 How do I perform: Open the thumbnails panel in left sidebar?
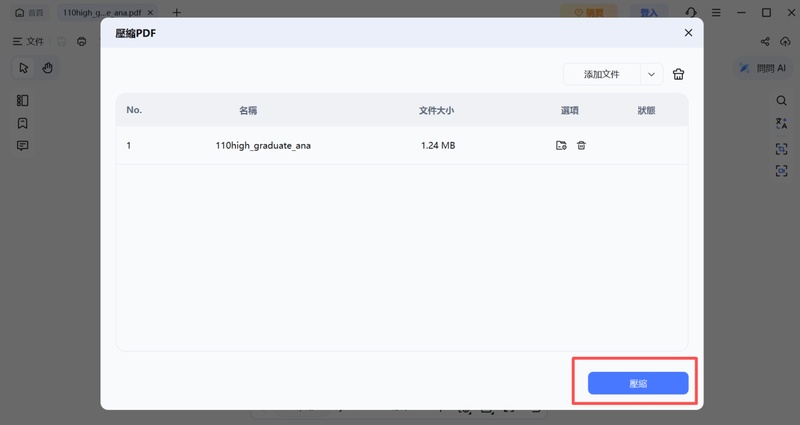tap(22, 101)
